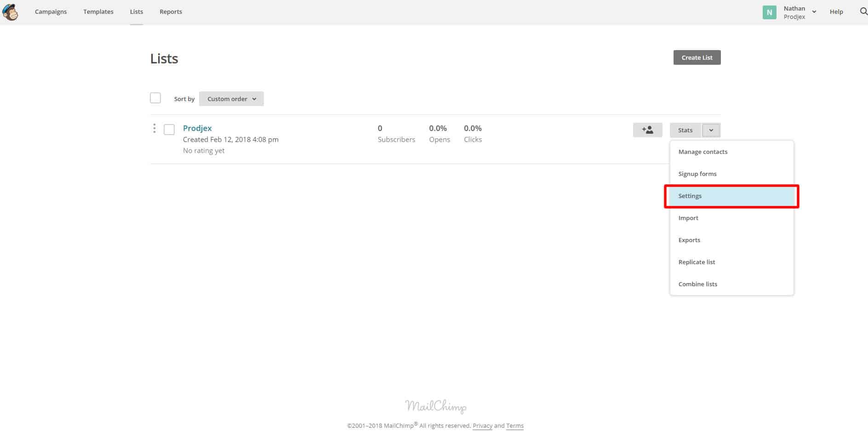Open the Custom order sort dropdown
Screen dimensions: 868x431
(x=231, y=99)
